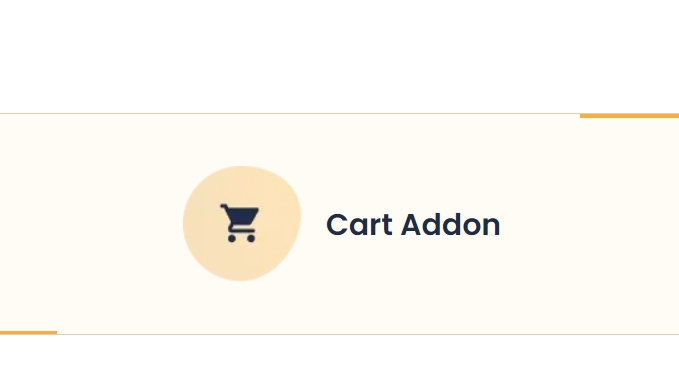679x374 pixels.
Task: Click the thin top border of the card
Action: (289, 113)
